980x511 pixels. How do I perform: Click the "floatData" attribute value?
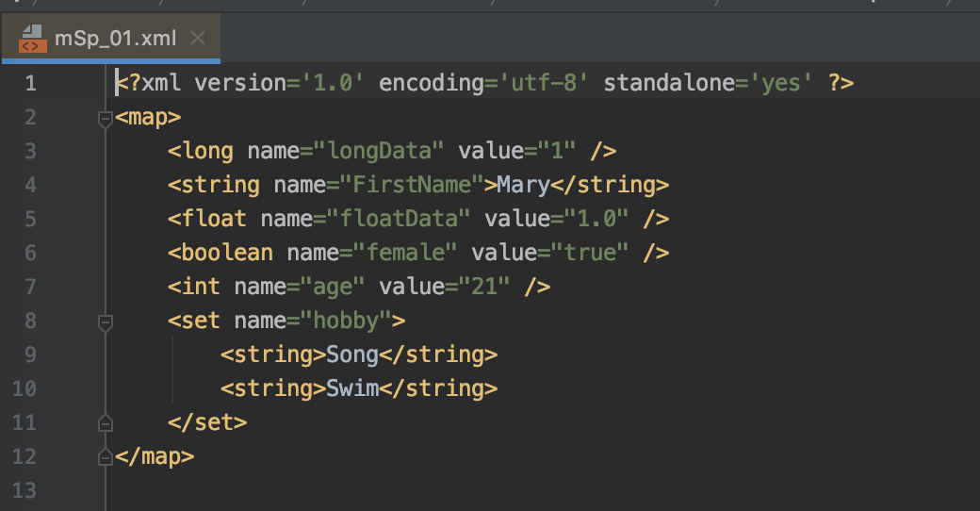[399, 219]
